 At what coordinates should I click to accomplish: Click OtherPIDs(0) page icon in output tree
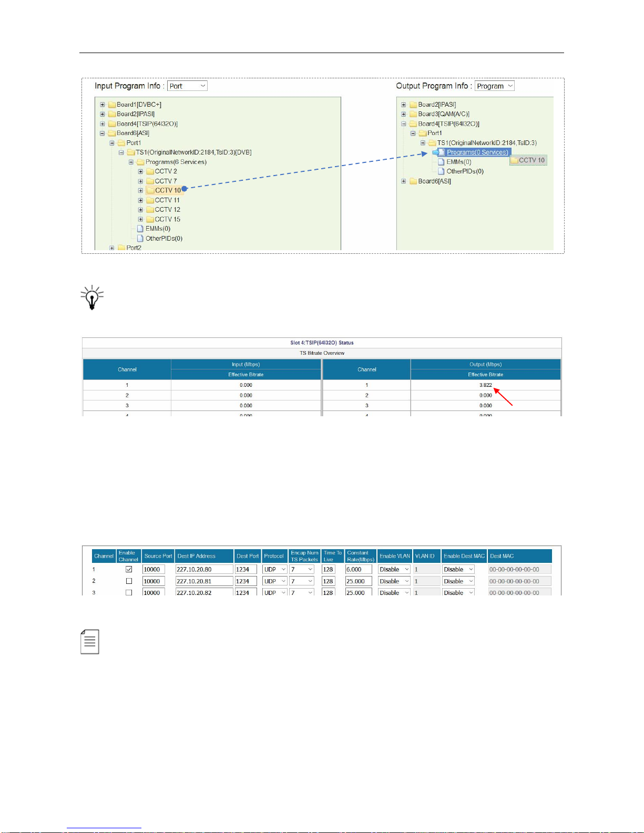click(x=442, y=171)
